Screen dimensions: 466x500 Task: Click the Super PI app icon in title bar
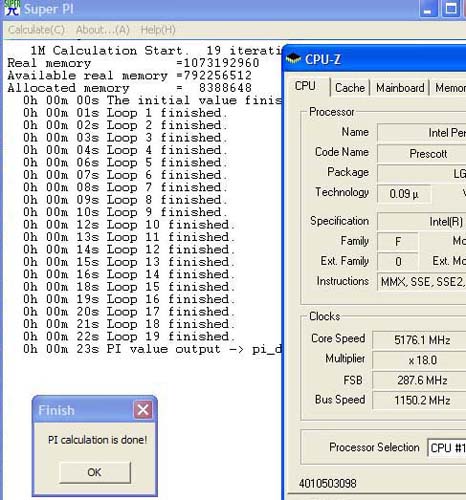[x=12, y=8]
